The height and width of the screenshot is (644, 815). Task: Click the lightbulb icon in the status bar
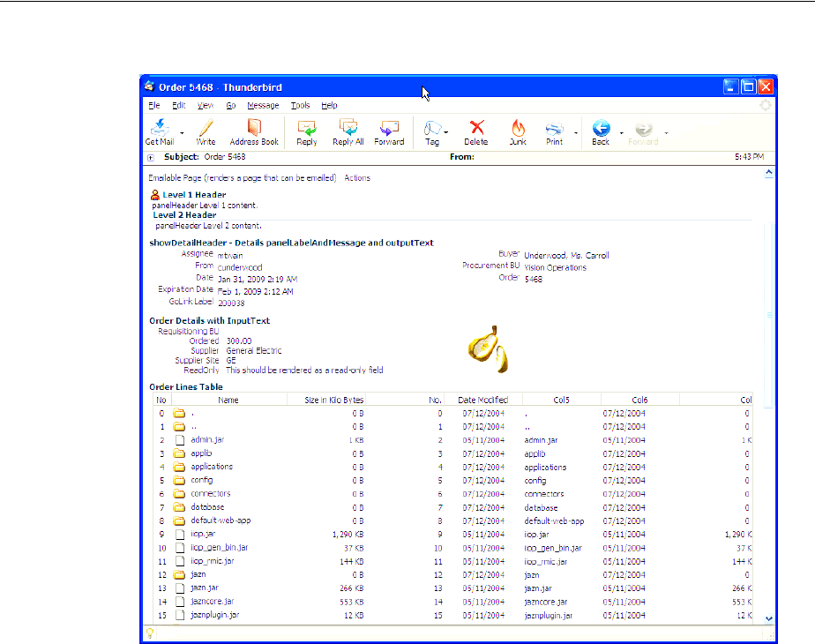(150, 633)
